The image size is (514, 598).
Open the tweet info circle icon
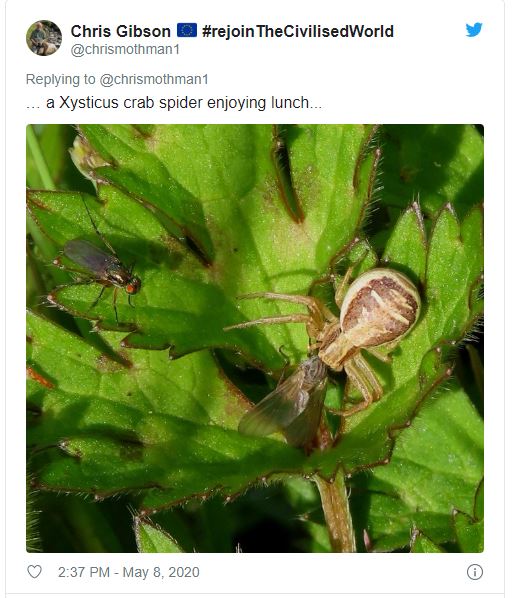click(474, 572)
